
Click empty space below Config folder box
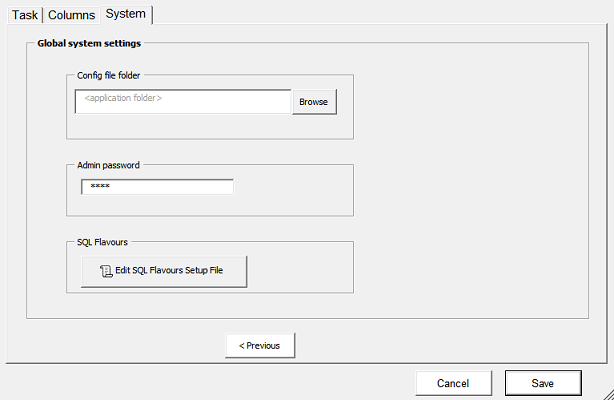(210, 126)
